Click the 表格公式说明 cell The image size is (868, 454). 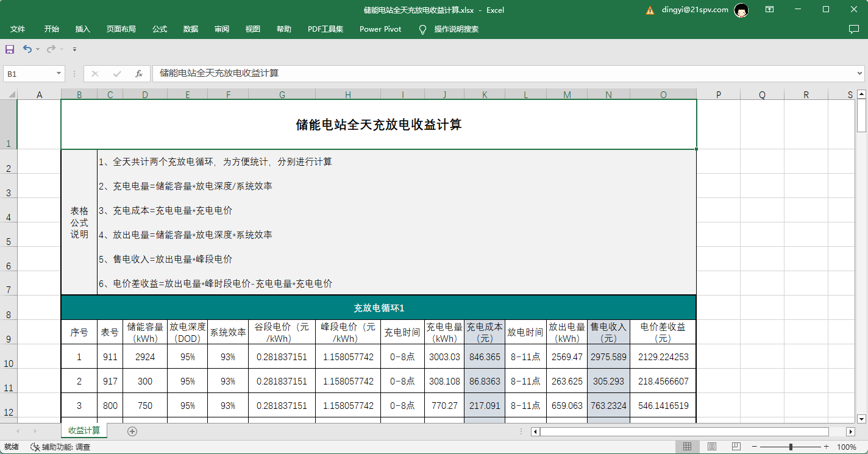79,222
